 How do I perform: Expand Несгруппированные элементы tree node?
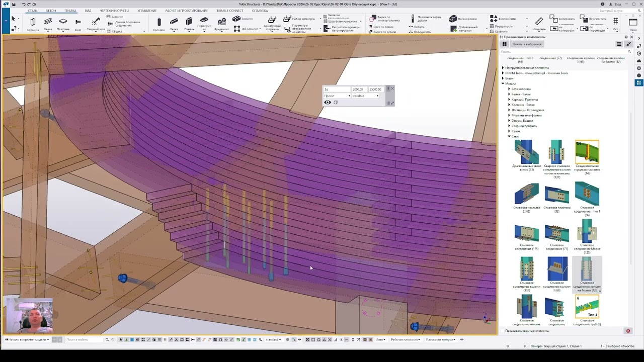[503, 68]
